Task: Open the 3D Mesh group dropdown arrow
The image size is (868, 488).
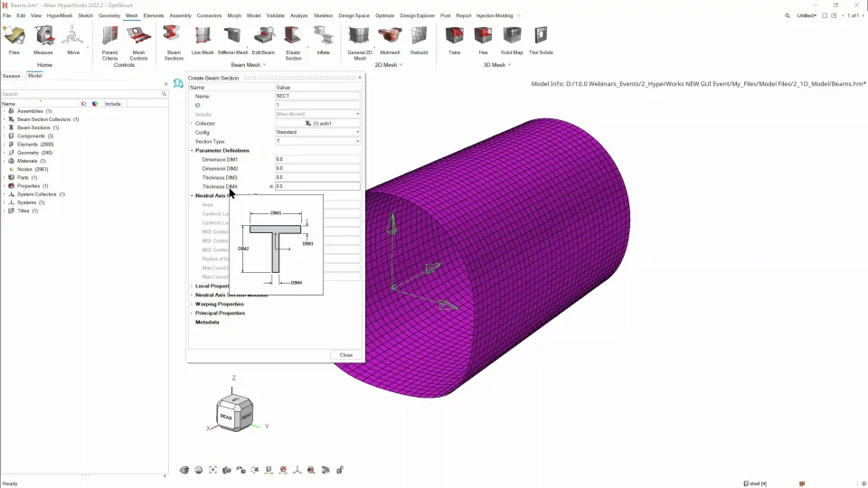Action: 509,65
